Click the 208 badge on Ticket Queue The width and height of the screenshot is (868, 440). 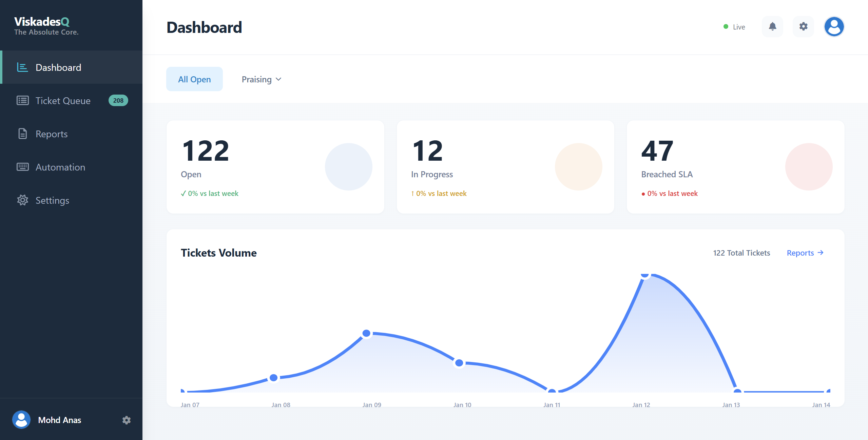pos(118,101)
